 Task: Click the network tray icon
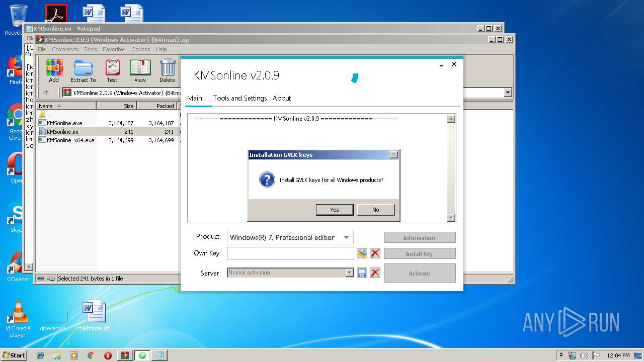click(x=572, y=355)
